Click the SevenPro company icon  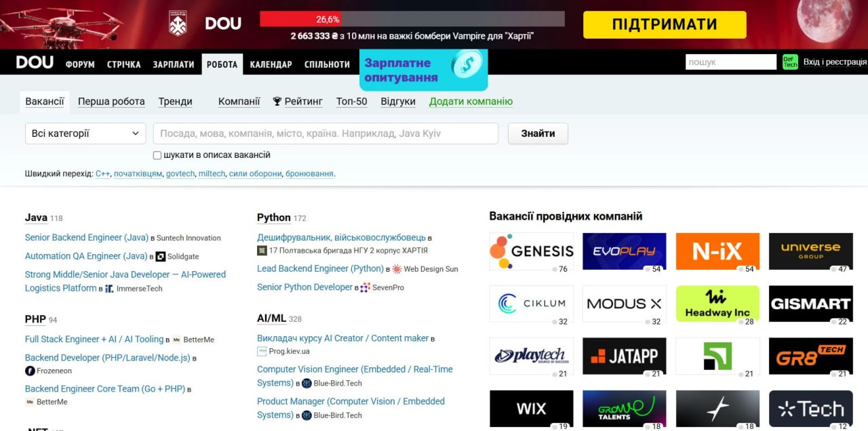(x=365, y=287)
